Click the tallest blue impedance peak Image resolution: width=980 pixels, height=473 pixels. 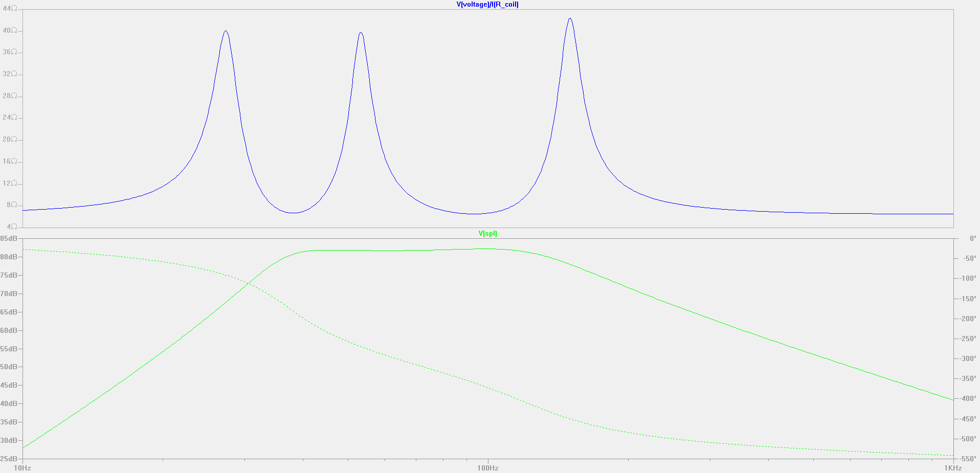(x=570, y=19)
